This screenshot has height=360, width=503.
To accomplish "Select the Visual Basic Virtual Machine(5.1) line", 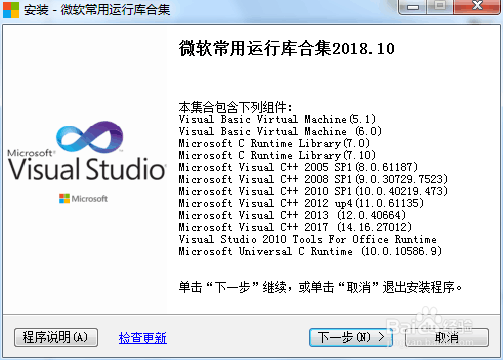I will click(x=277, y=119).
